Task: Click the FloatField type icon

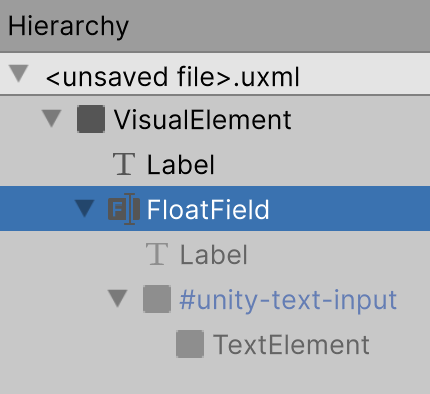Action: [124, 209]
